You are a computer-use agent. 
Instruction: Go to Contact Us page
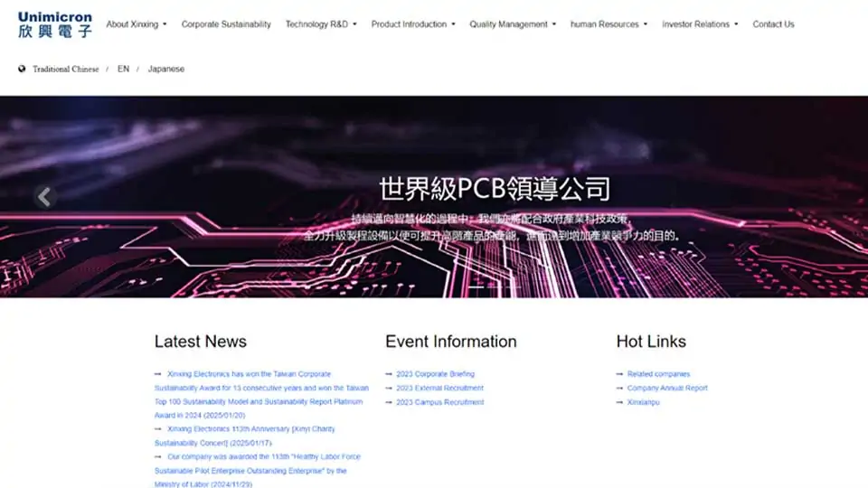pos(773,24)
